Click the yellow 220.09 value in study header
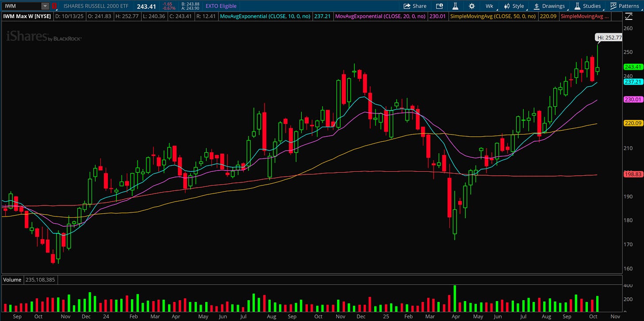The image size is (644, 321). pos(548,16)
